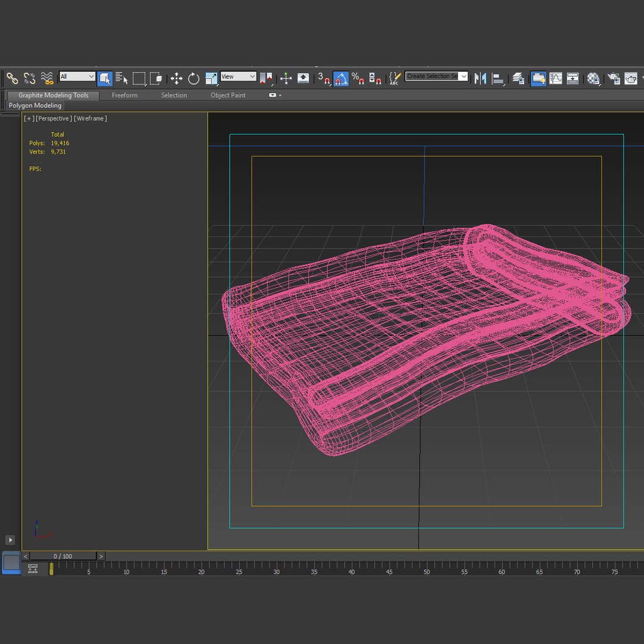Open the [Wireframe] shading menu
The width and height of the screenshot is (644, 644).
(91, 118)
